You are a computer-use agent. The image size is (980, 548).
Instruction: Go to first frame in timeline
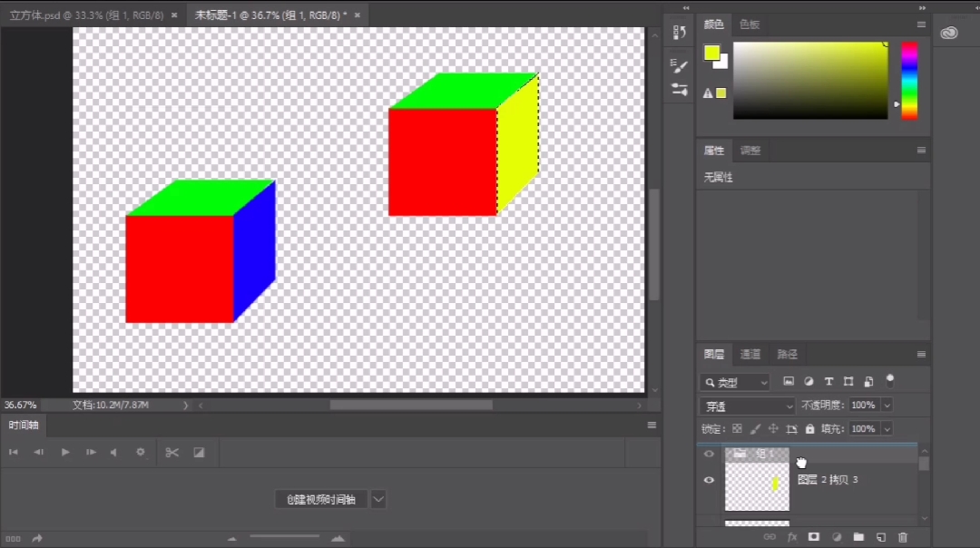pos(13,452)
